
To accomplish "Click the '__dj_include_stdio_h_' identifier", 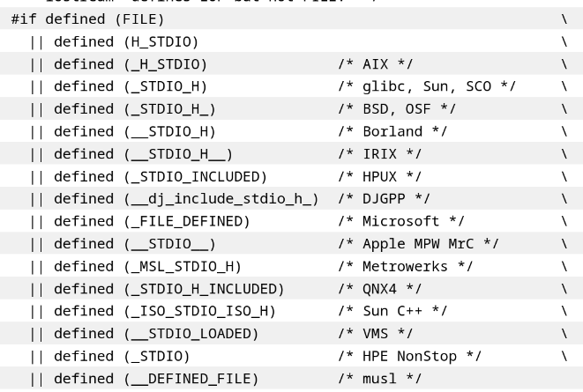I will pos(220,199).
